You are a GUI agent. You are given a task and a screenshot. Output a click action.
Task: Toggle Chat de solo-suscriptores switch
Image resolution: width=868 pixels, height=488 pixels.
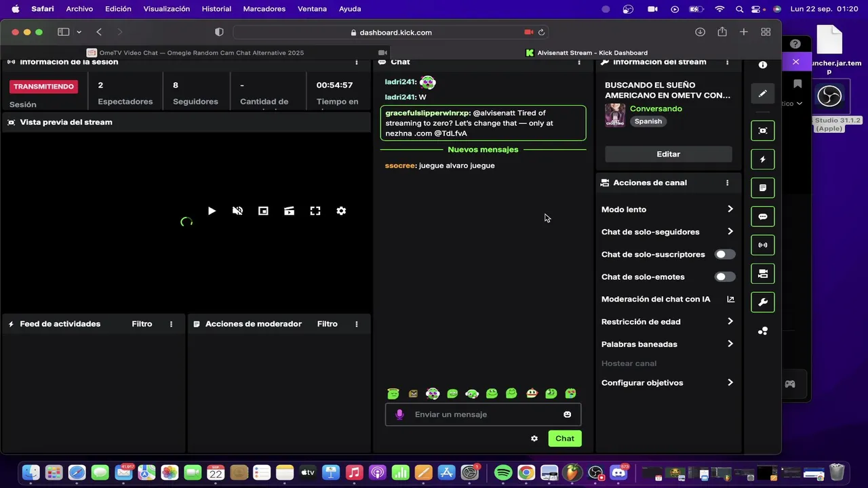(725, 254)
